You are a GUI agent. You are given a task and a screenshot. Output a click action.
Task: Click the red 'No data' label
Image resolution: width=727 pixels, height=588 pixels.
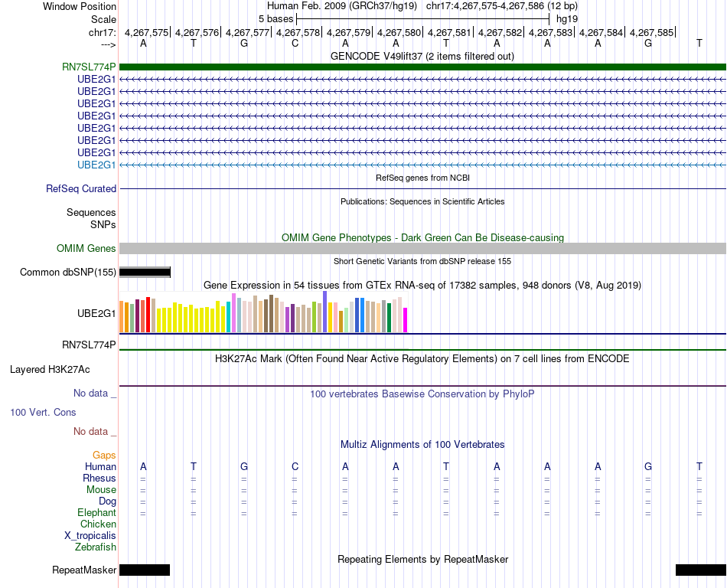[95, 431]
